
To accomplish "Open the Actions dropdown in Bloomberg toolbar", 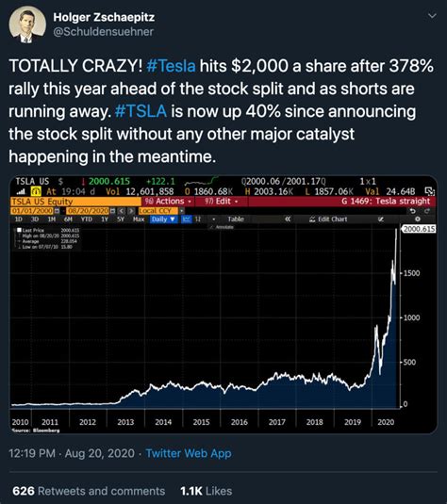I will tap(168, 202).
